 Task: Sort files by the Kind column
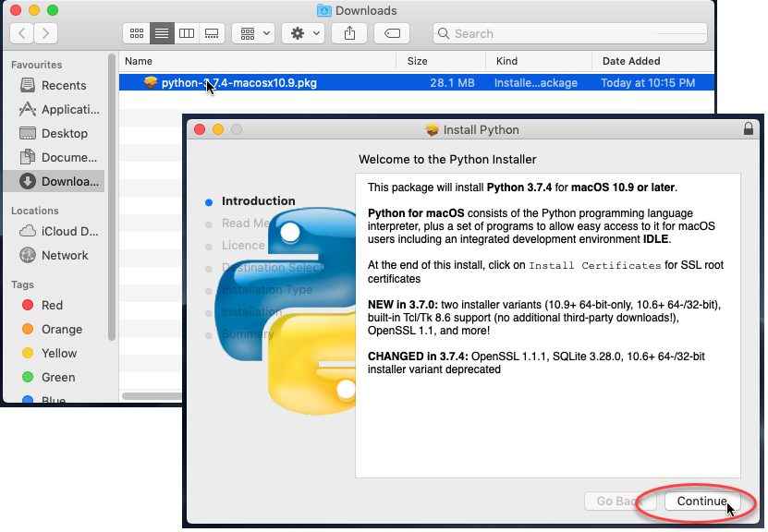[x=539, y=61]
